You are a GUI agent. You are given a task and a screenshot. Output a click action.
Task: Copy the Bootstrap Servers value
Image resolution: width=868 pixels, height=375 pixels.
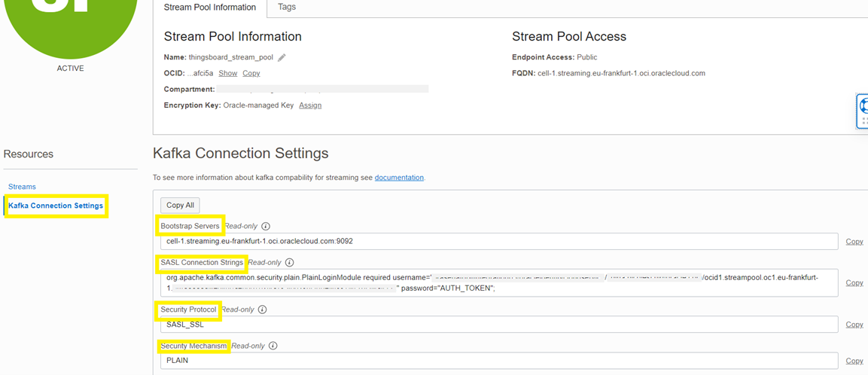pyautogui.click(x=854, y=242)
